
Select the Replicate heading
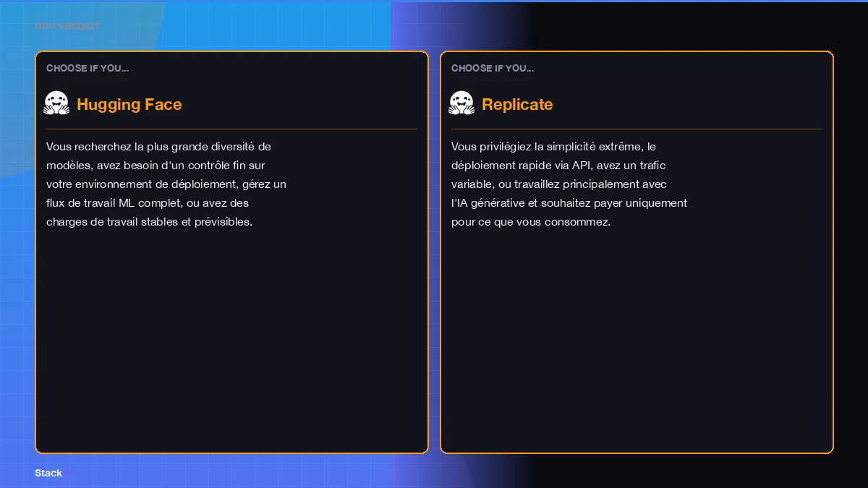[517, 105]
